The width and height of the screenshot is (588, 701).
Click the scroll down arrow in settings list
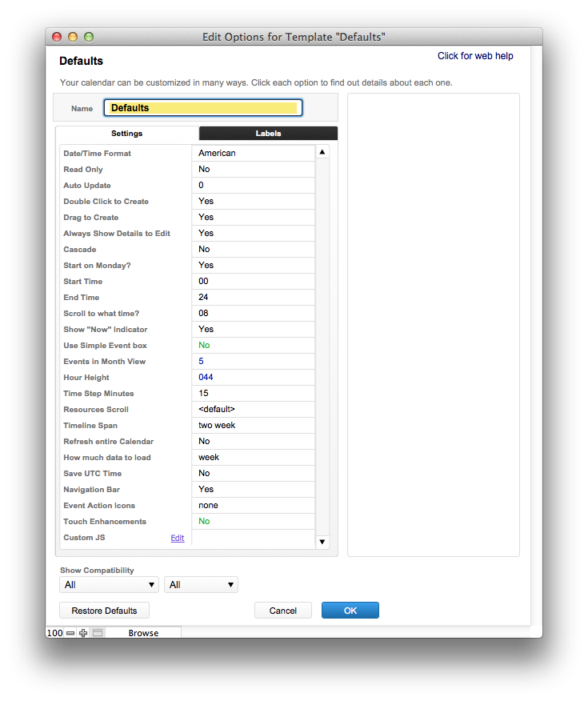tap(322, 542)
